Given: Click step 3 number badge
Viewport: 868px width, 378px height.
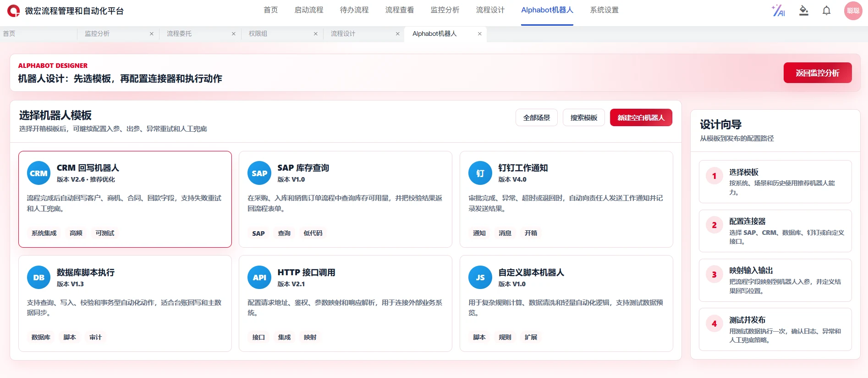Looking at the screenshot, I should (714, 274).
